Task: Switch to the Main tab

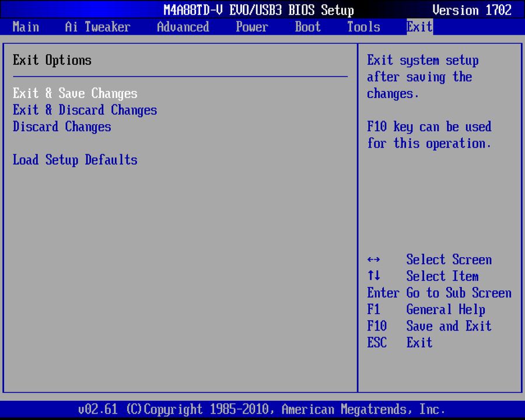Action: click(x=26, y=27)
